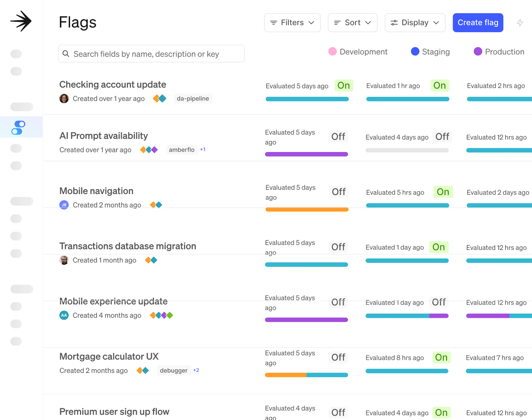Click the purple progress bar under AI Prompt availability

click(306, 154)
